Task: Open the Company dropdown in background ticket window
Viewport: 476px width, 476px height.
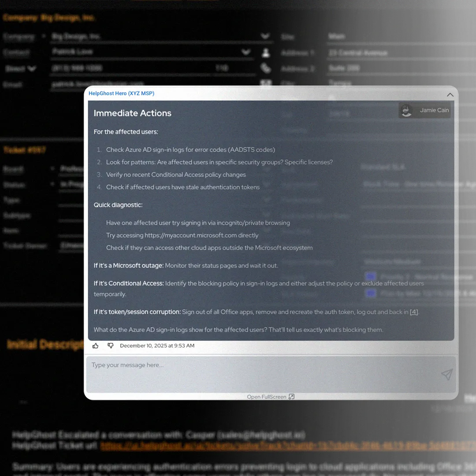Action: [x=265, y=37]
